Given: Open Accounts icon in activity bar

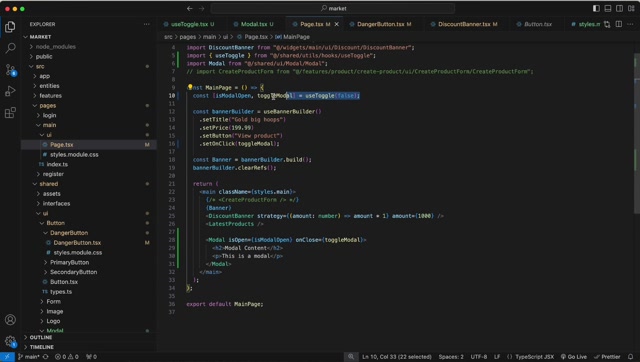Looking at the screenshot, I should click(10, 320).
